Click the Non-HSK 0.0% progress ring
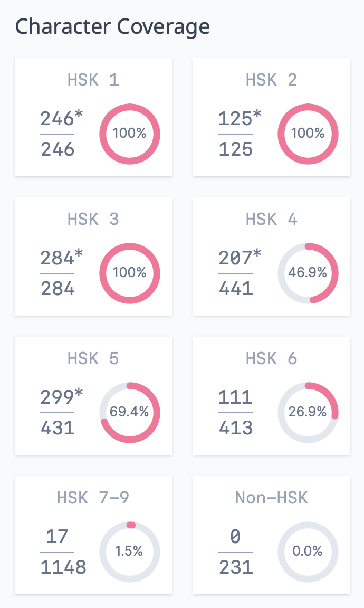This screenshot has height=608, width=364. [308, 552]
